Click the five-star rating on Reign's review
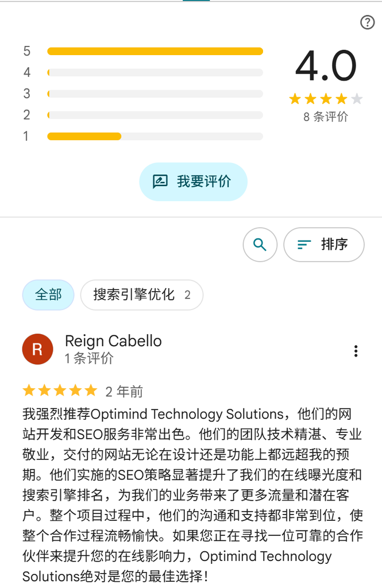 click(x=60, y=390)
